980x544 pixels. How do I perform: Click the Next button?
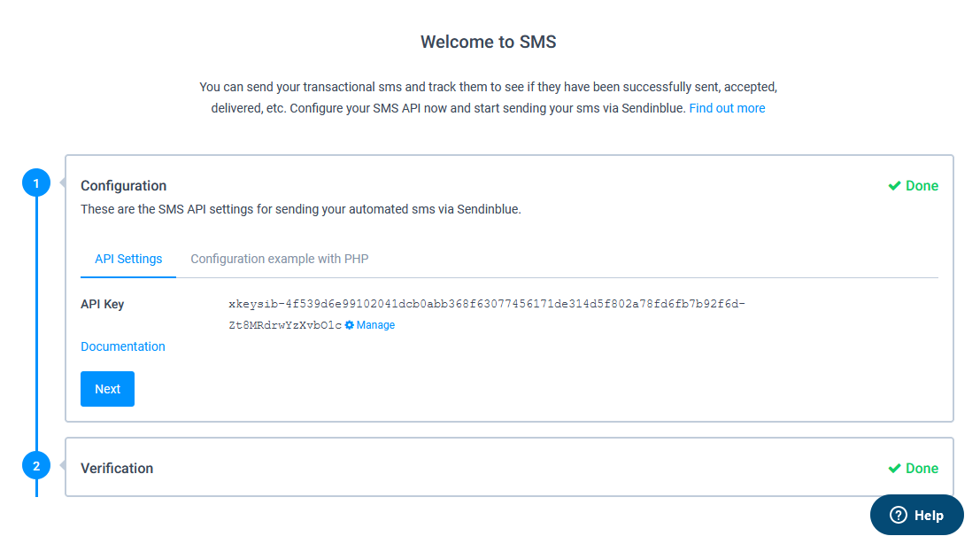point(107,389)
